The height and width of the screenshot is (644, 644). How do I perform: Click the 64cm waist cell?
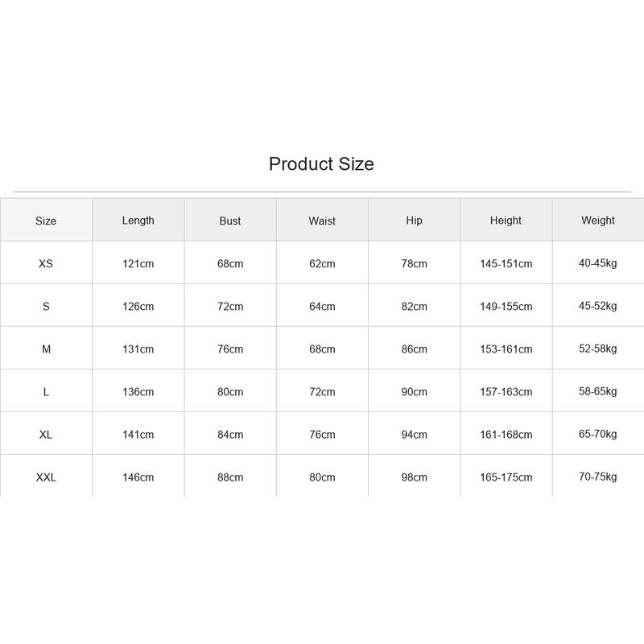[322, 307]
